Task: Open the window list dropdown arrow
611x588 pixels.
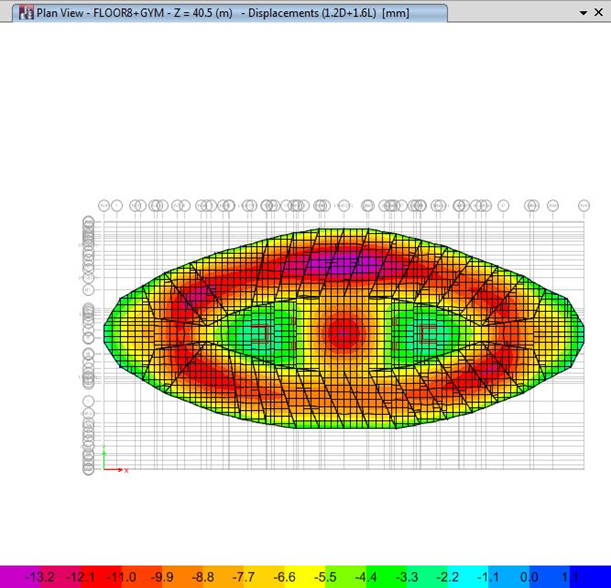Action: (583, 13)
